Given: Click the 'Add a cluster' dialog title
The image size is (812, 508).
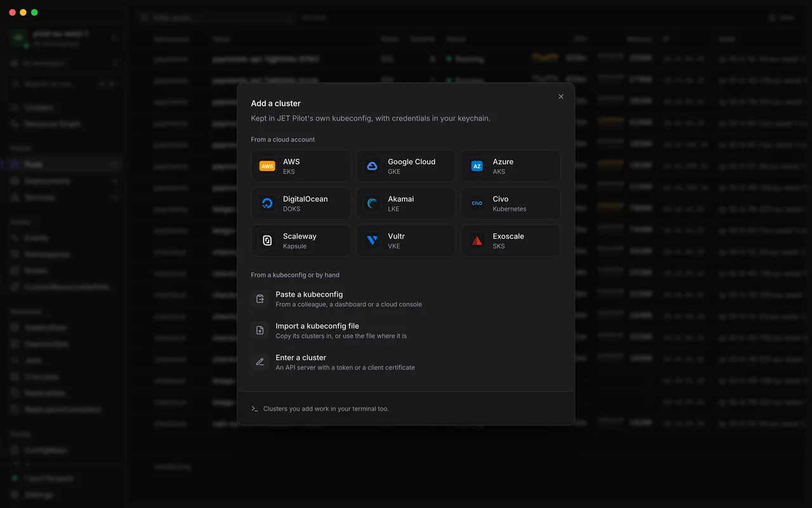Looking at the screenshot, I should (276, 104).
